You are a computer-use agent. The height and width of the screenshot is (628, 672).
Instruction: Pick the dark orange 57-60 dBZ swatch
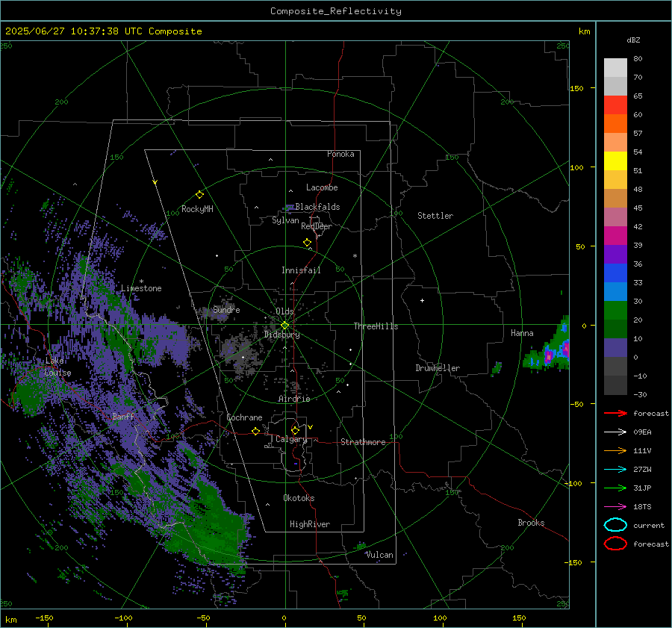tap(615, 123)
